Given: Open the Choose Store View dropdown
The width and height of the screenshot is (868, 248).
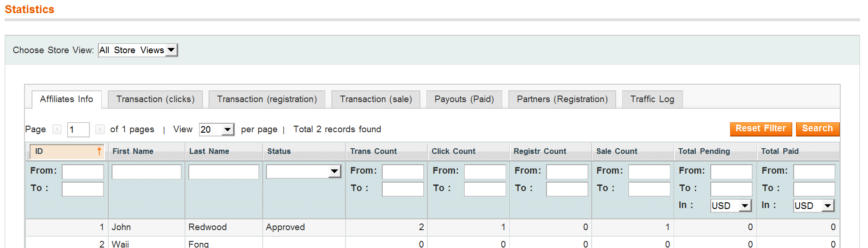Looking at the screenshot, I should 137,50.
